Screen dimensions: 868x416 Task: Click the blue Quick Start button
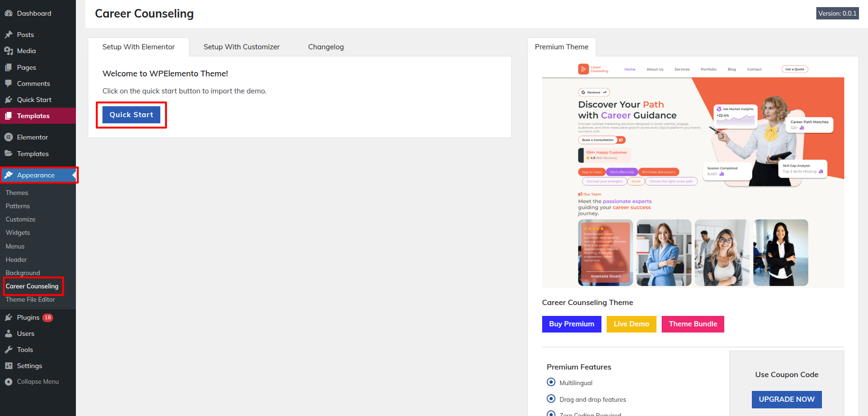(x=131, y=115)
